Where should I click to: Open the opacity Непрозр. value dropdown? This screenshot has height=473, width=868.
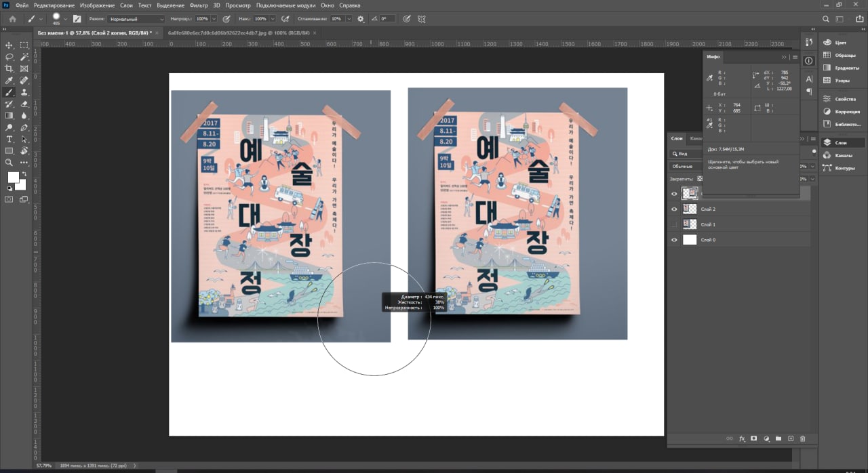215,19
